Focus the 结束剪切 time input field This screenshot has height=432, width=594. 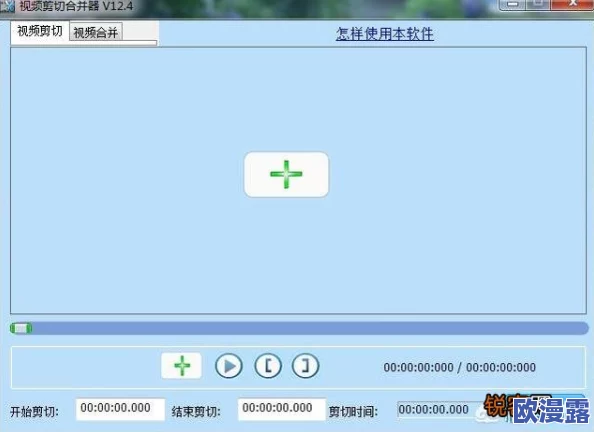[x=282, y=409]
